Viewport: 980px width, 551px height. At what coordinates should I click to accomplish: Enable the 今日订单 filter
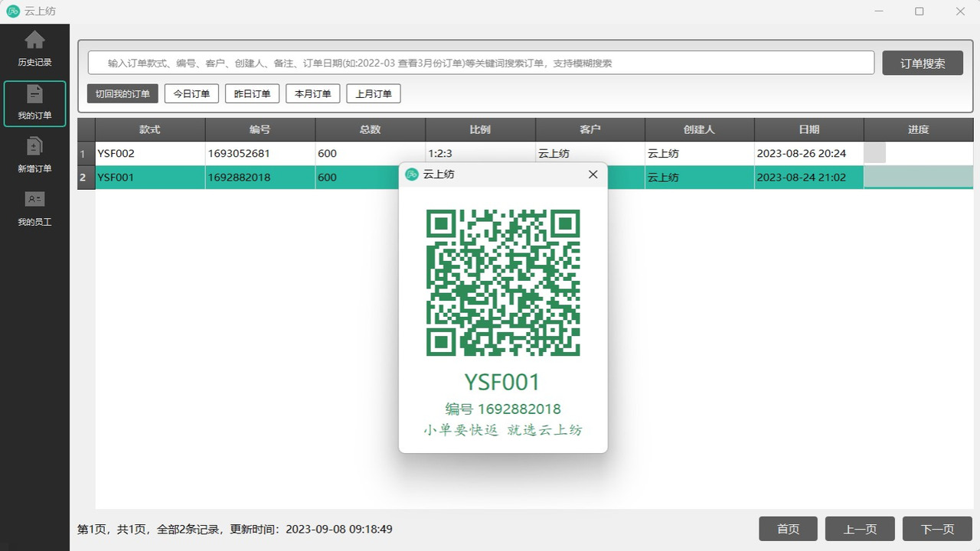[191, 93]
